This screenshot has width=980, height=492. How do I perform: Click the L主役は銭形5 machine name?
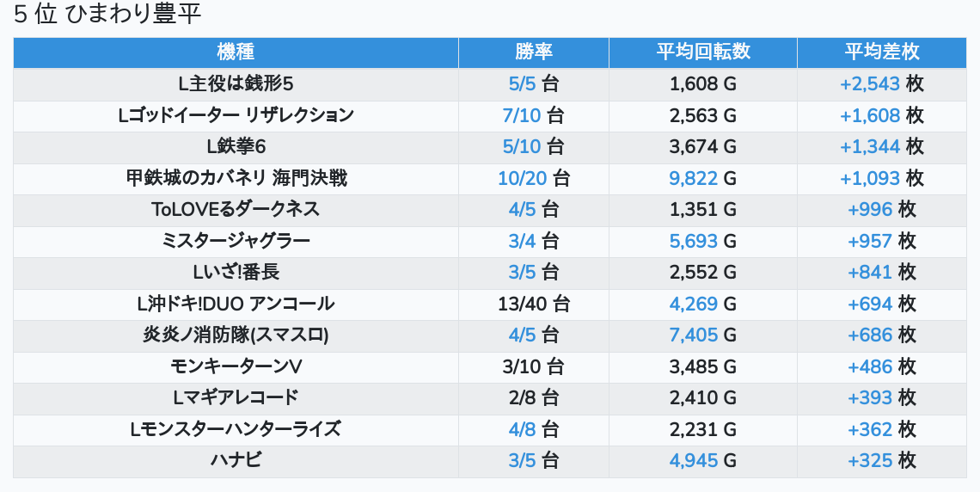[236, 84]
